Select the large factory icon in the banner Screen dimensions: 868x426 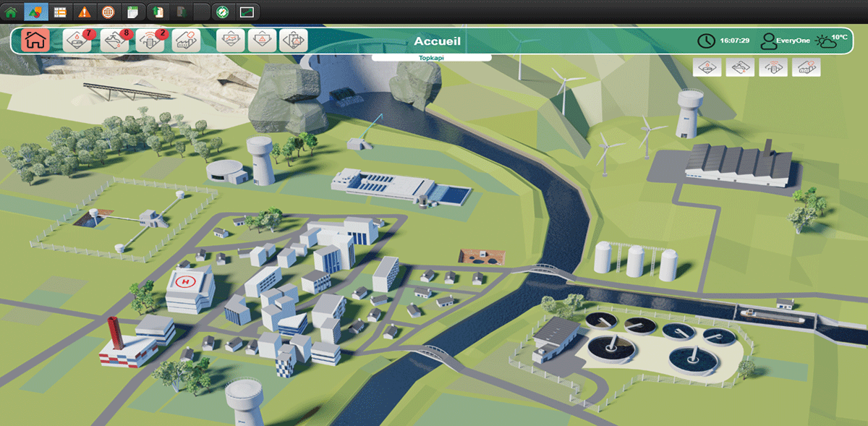tap(186, 41)
